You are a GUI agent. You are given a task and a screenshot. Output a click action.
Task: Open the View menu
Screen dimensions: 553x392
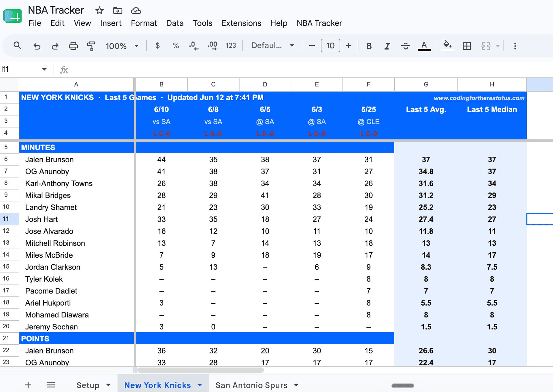[x=82, y=23]
